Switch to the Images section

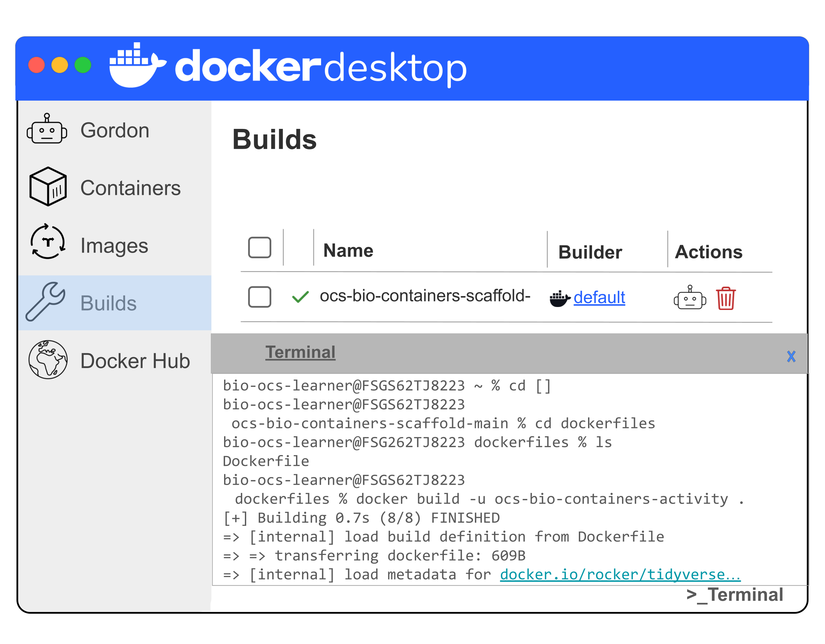(114, 246)
